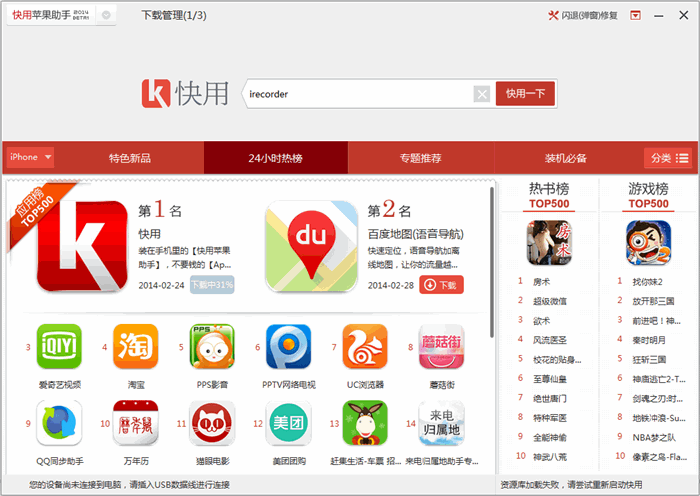The width and height of the screenshot is (700, 496).
Task: Open the 游戏榜 TOP500 heading
Action: coord(648,196)
